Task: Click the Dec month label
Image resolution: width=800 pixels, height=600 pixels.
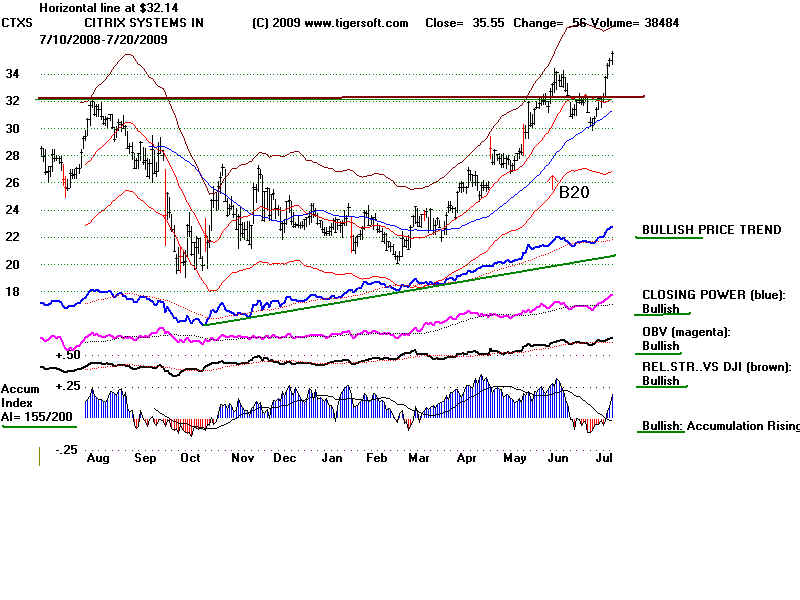Action: pyautogui.click(x=285, y=458)
